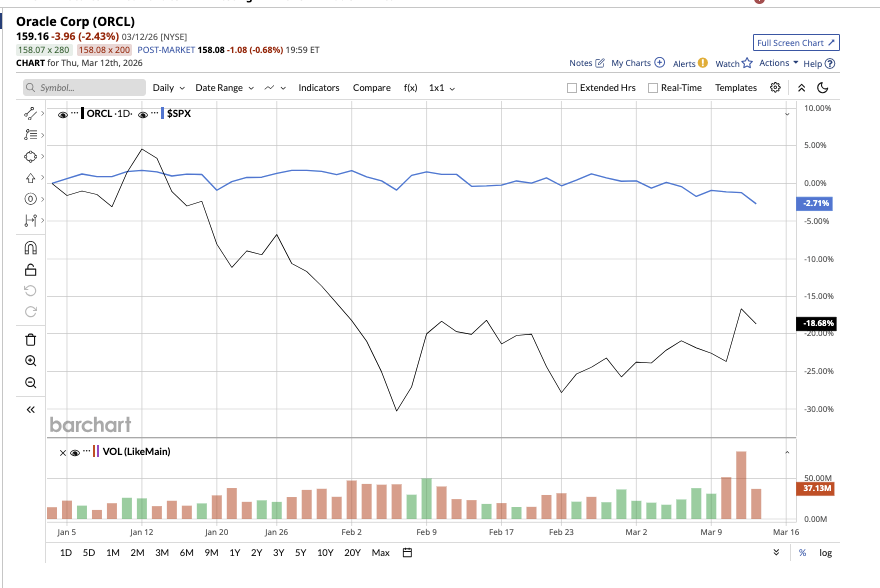
Task: Open the Indicators menu
Action: pyautogui.click(x=319, y=88)
